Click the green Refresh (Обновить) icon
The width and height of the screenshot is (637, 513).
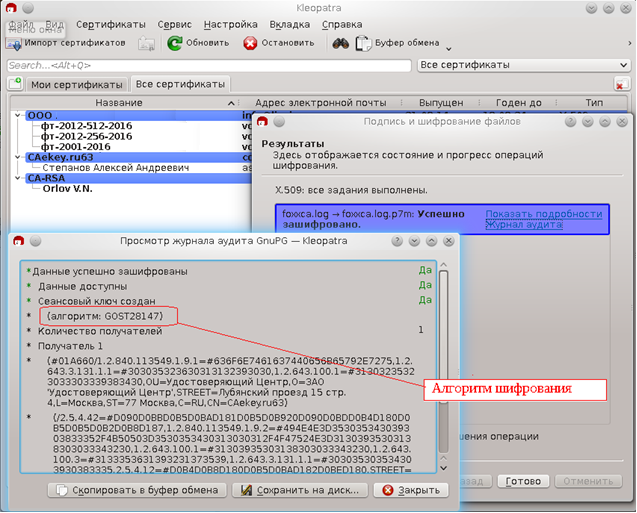click(x=175, y=43)
